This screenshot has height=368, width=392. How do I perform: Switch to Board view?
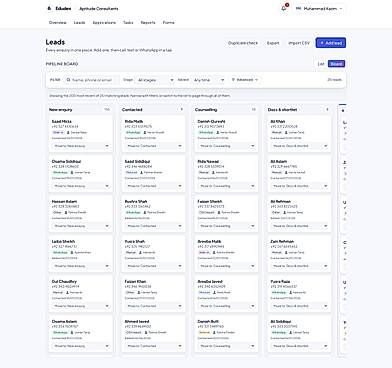click(336, 64)
